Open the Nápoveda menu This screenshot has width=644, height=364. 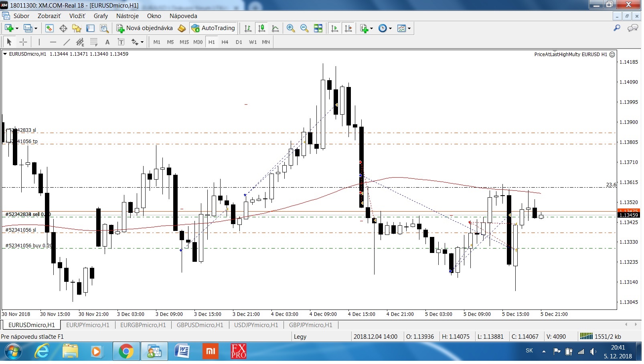click(x=183, y=16)
